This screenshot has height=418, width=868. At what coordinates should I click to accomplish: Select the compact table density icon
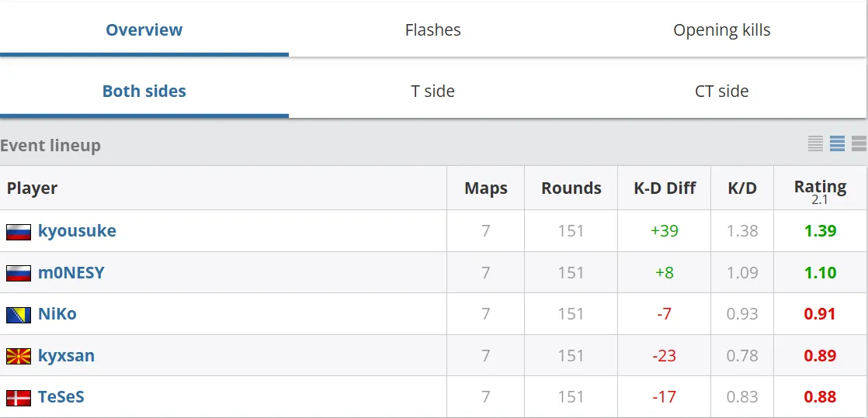(x=815, y=143)
